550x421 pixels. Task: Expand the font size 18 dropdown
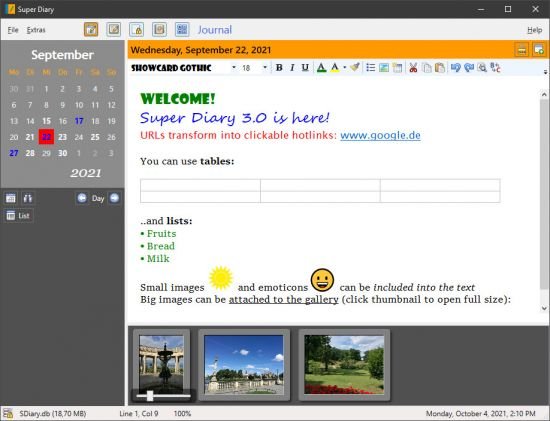(x=265, y=67)
